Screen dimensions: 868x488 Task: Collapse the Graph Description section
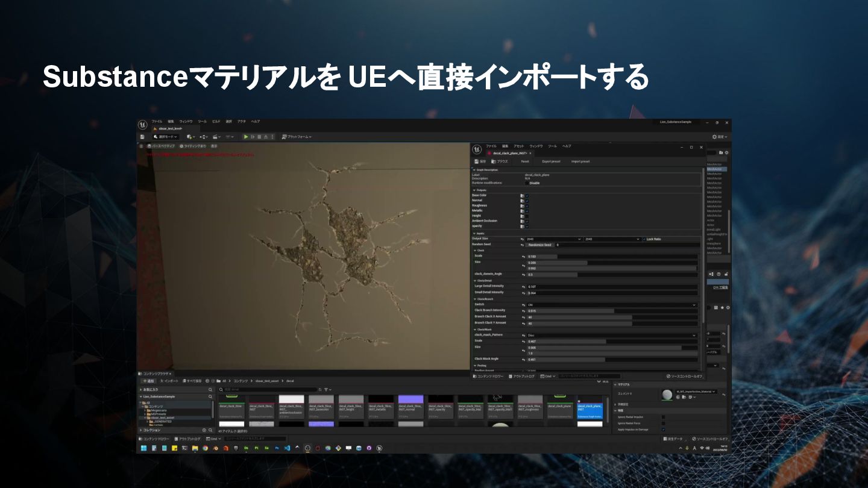474,170
